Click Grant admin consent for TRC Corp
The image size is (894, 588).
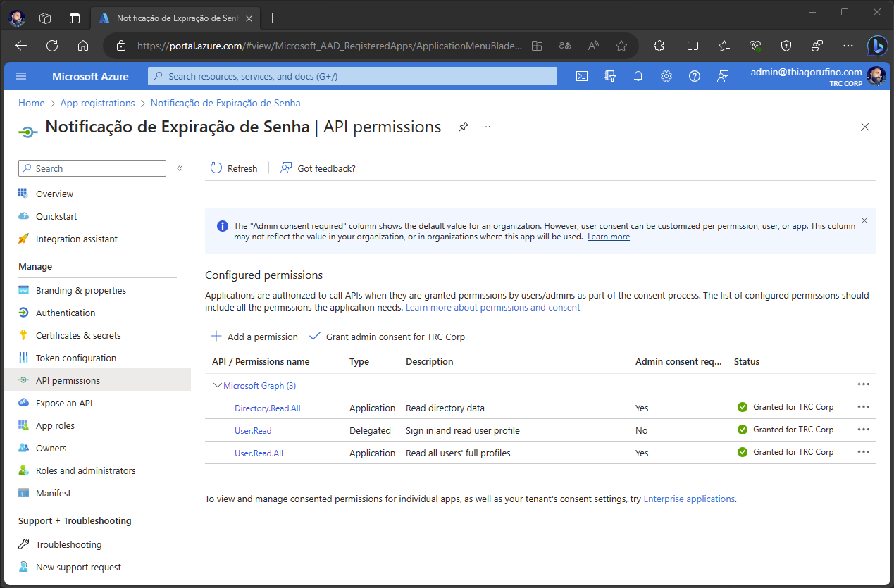(387, 337)
